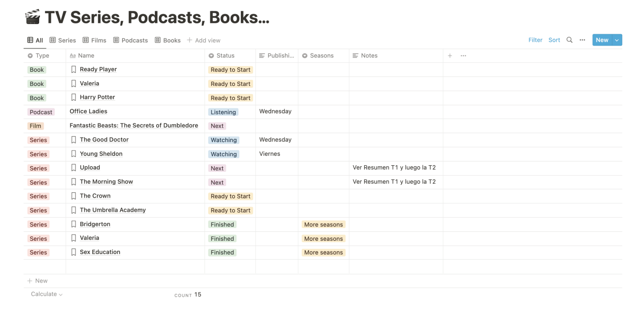Click the bookmark icon beside Bridgerton

click(x=74, y=224)
